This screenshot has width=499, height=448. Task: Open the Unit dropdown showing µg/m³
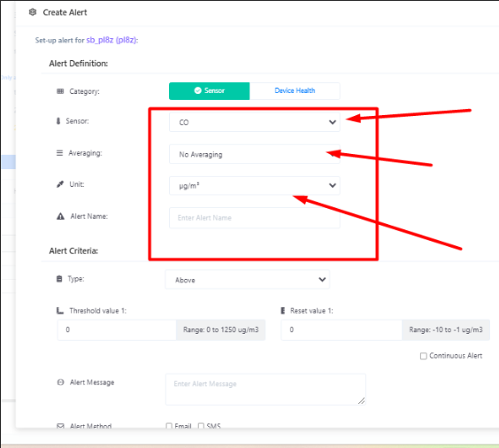click(x=254, y=186)
